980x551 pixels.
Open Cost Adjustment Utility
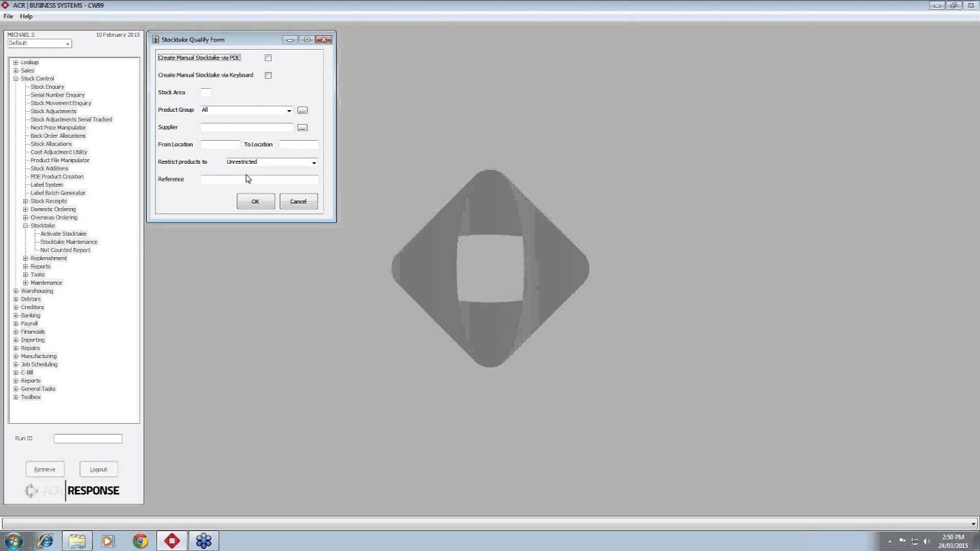point(59,152)
